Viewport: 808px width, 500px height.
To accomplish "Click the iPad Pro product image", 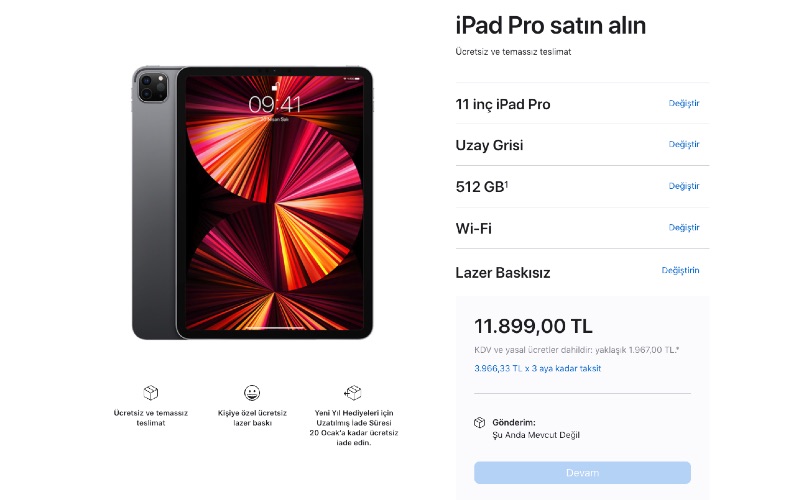I will tap(252, 203).
